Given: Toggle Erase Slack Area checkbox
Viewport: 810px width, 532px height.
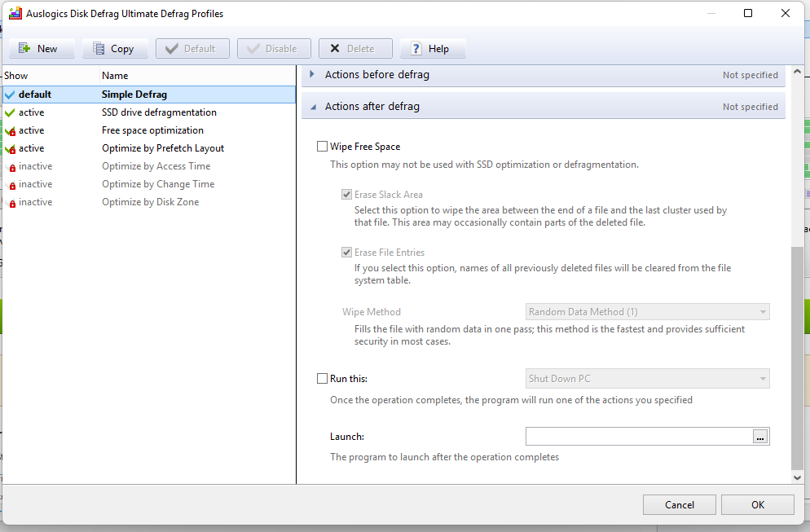Looking at the screenshot, I should [346, 195].
